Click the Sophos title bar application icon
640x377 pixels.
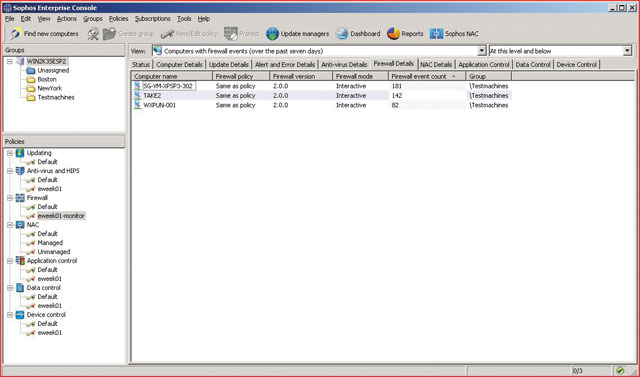pos(7,8)
